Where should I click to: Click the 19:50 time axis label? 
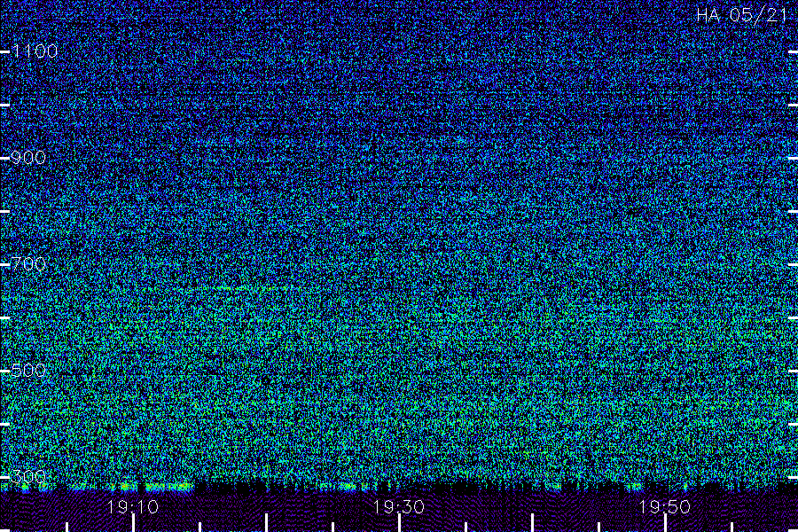[x=665, y=507]
